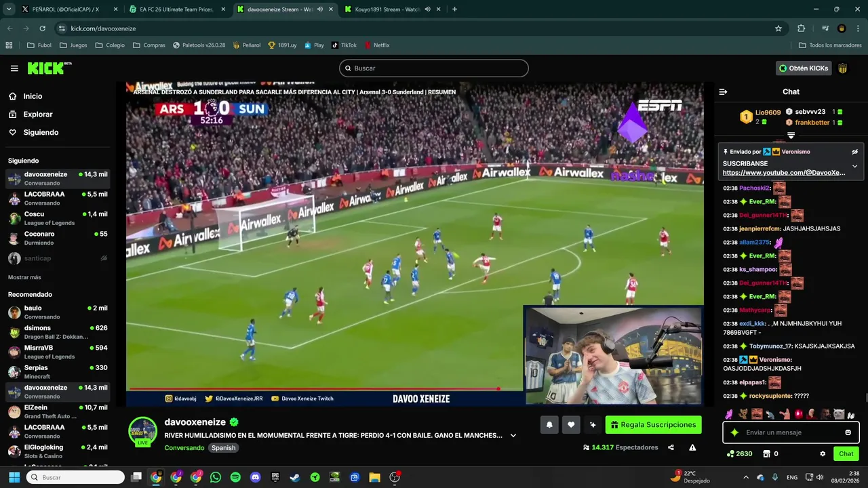Mute the davooxeneize tab audio icon
The height and width of the screenshot is (488, 868).
[x=320, y=9]
